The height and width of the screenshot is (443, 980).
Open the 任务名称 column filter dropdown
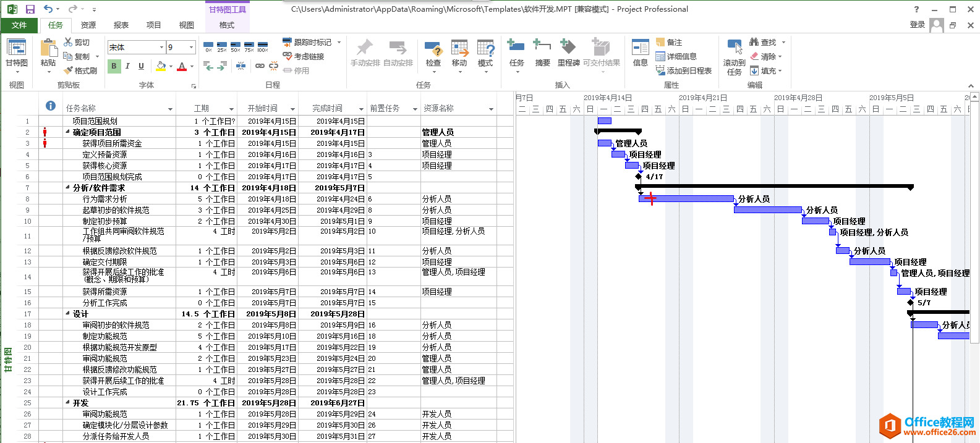(170, 109)
